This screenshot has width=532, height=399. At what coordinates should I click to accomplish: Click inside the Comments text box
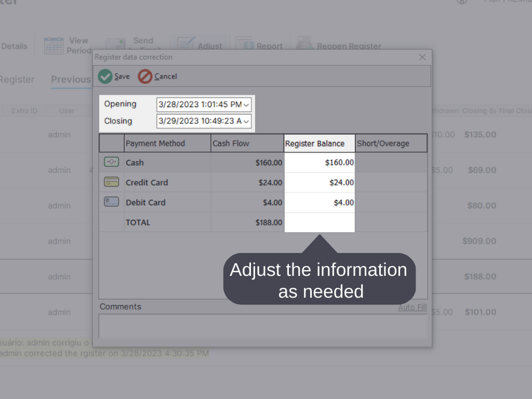[x=263, y=326]
